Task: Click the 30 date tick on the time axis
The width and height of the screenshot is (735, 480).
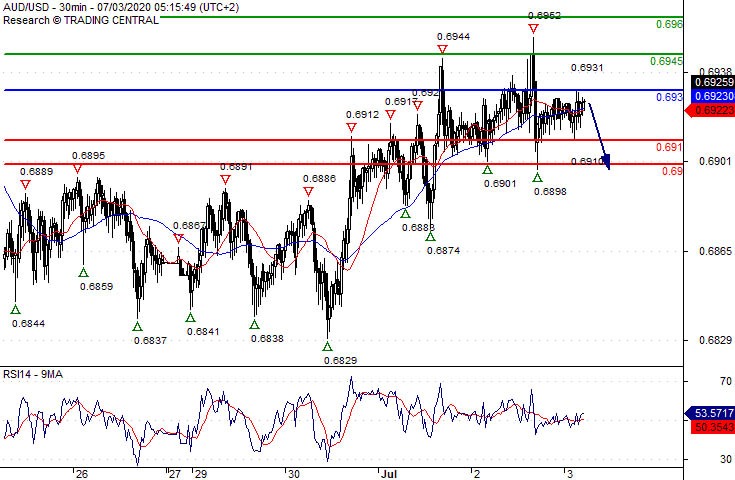Action: [293, 474]
